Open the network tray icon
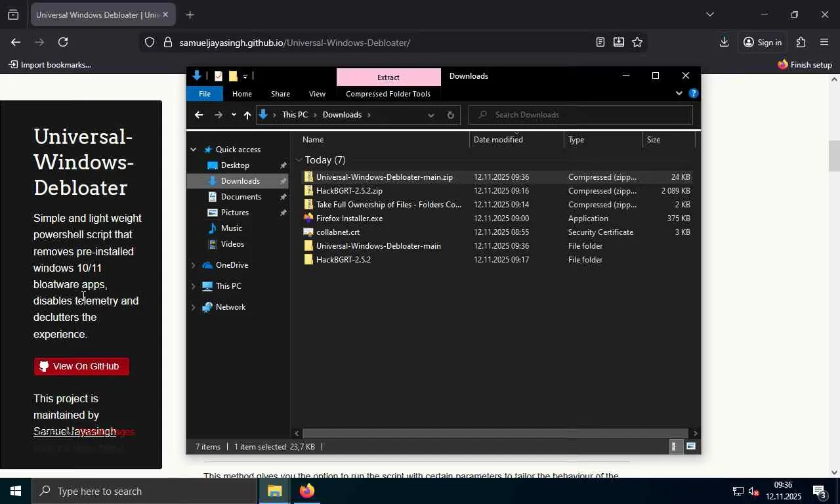 pyautogui.click(x=738, y=492)
